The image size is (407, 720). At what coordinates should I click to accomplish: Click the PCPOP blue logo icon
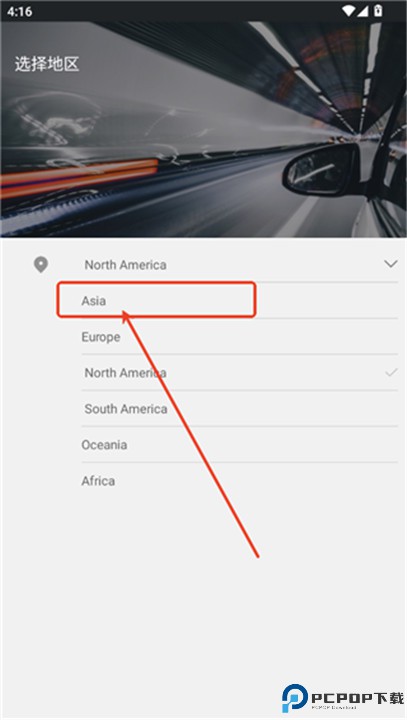[x=294, y=698]
